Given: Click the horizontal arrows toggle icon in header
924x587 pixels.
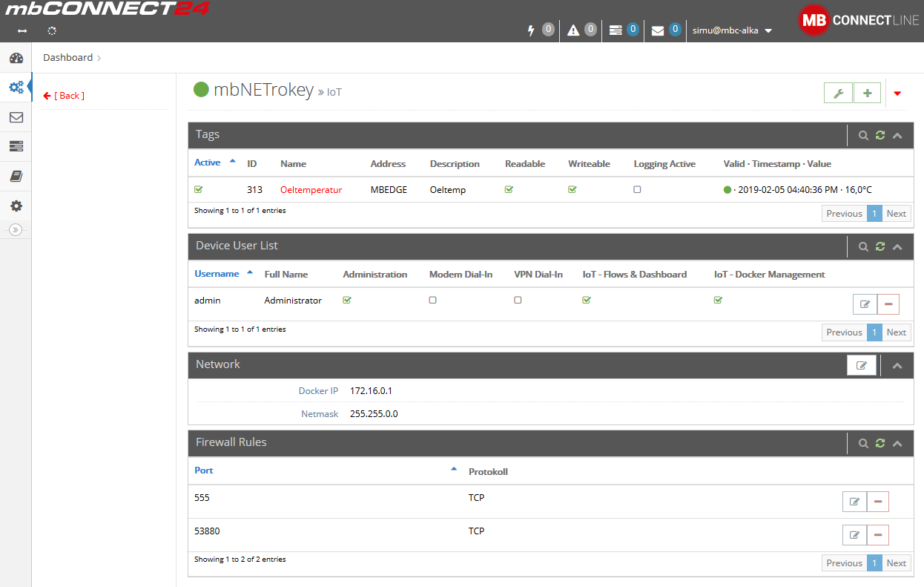Looking at the screenshot, I should [22, 31].
